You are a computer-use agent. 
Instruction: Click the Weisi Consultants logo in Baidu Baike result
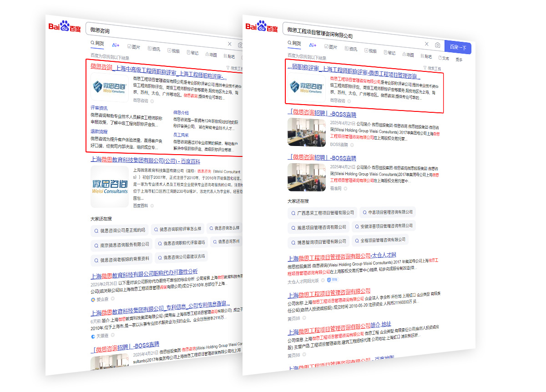[110, 186]
